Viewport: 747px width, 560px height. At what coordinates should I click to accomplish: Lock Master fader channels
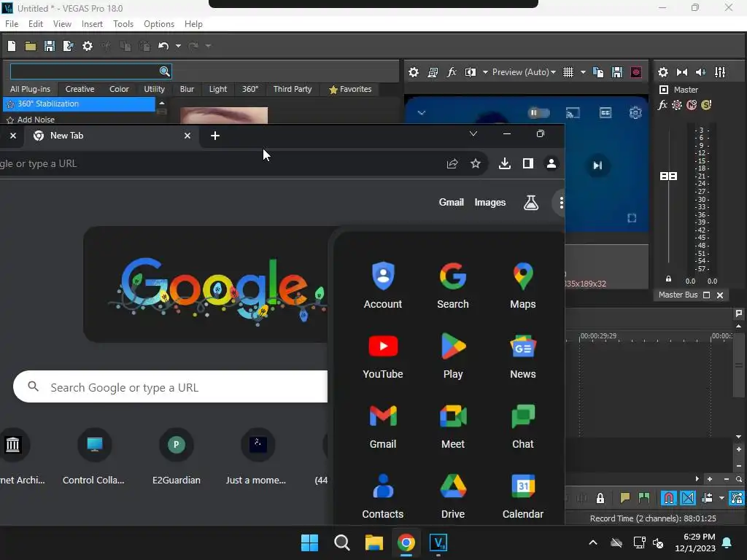coord(668,279)
